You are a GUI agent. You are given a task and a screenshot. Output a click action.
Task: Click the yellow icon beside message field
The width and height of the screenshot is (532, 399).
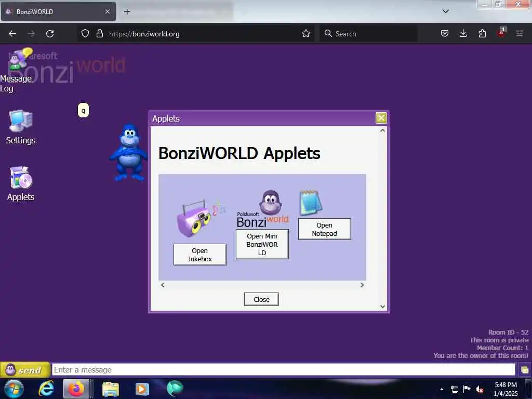click(x=524, y=370)
